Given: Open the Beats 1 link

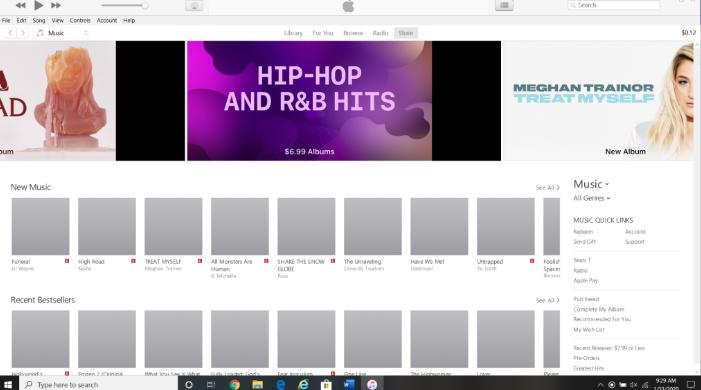Looking at the screenshot, I should point(582,260).
